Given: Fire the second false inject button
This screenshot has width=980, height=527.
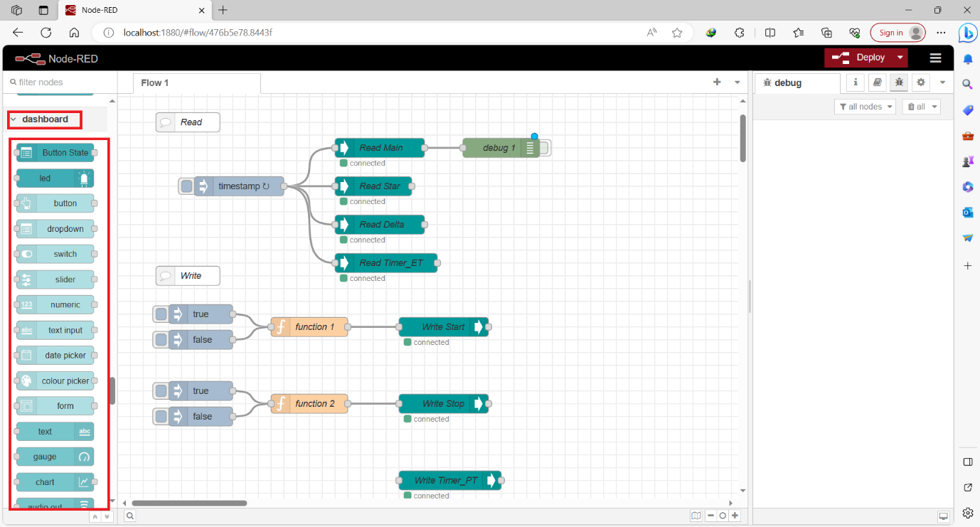Looking at the screenshot, I should [x=161, y=417].
